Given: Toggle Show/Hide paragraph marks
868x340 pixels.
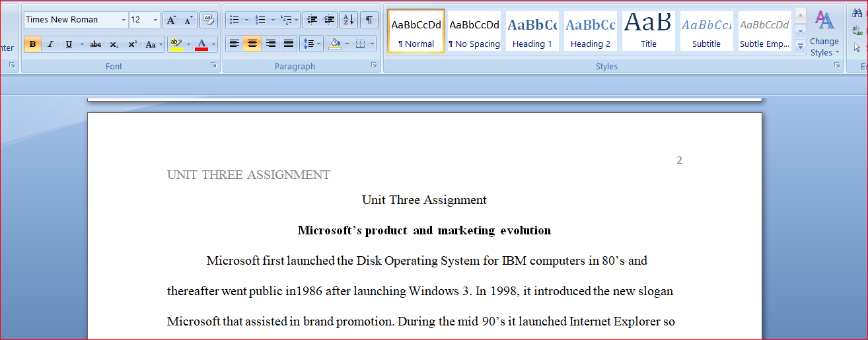Looking at the screenshot, I should [x=369, y=20].
